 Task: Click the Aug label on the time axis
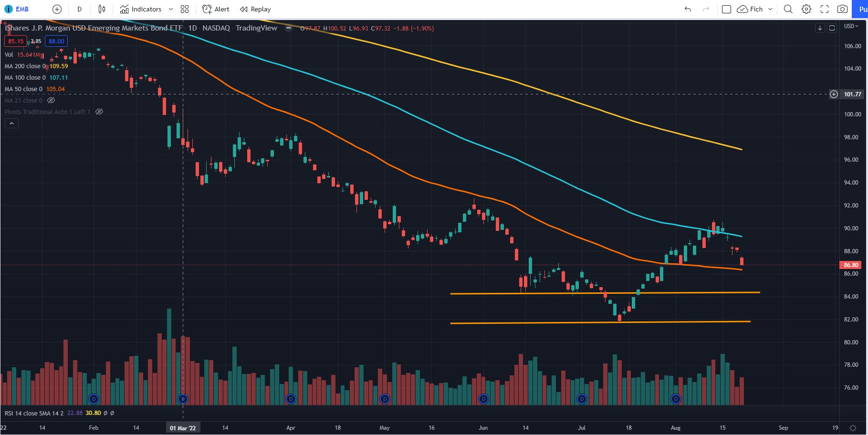pos(675,428)
